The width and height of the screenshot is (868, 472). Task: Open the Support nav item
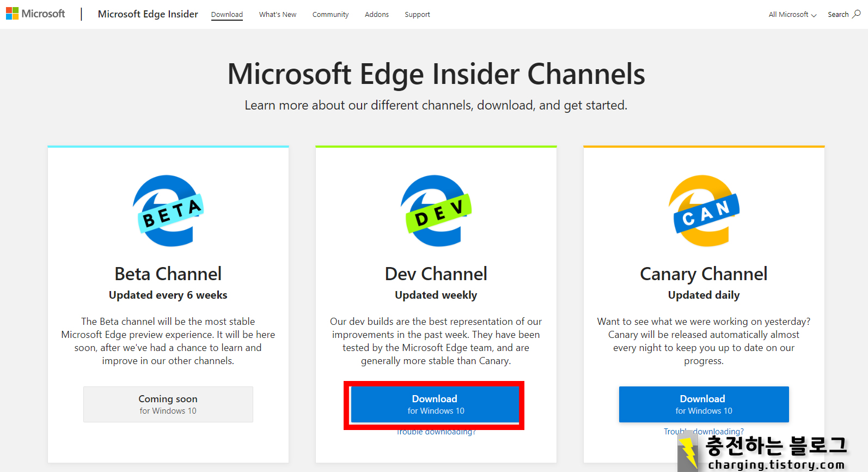pyautogui.click(x=417, y=15)
